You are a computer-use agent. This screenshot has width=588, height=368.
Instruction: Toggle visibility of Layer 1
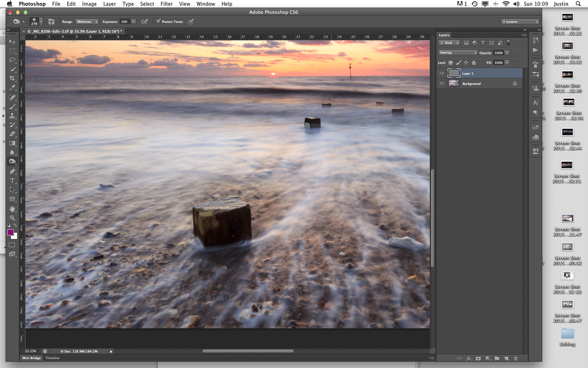(x=442, y=73)
